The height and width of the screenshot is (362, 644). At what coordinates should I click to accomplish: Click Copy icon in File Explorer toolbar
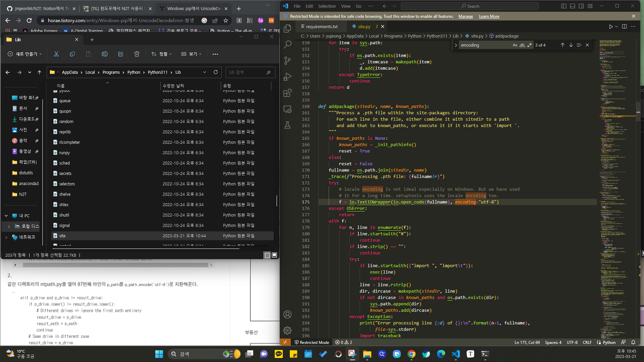coord(72,54)
